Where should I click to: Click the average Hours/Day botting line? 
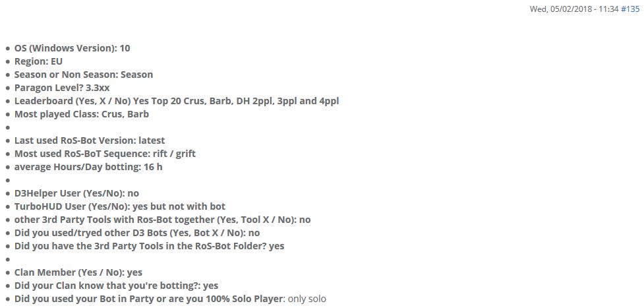(88, 167)
